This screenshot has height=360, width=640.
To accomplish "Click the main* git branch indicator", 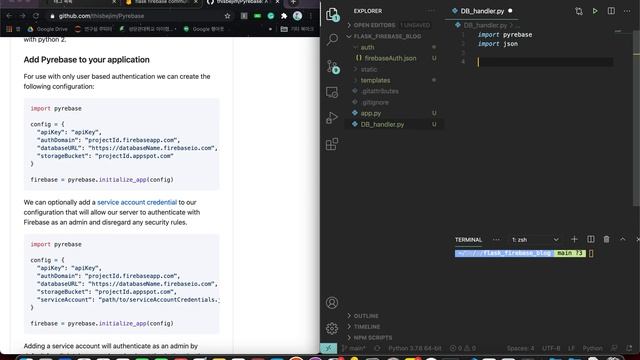I will pyautogui.click(x=354, y=348).
